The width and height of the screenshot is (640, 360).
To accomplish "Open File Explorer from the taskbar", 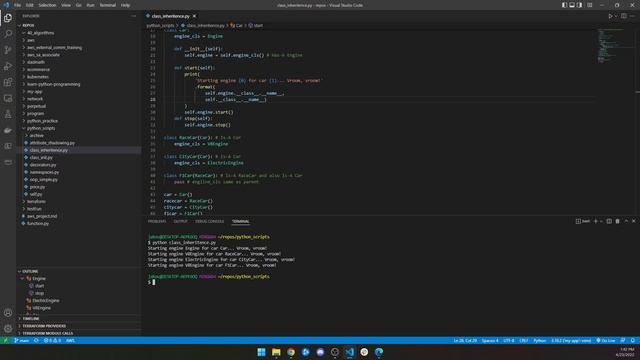I will click(276, 352).
